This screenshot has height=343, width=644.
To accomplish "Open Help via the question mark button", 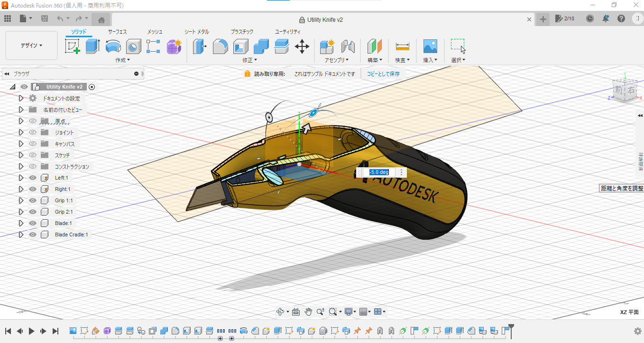I will pyautogui.click(x=621, y=18).
